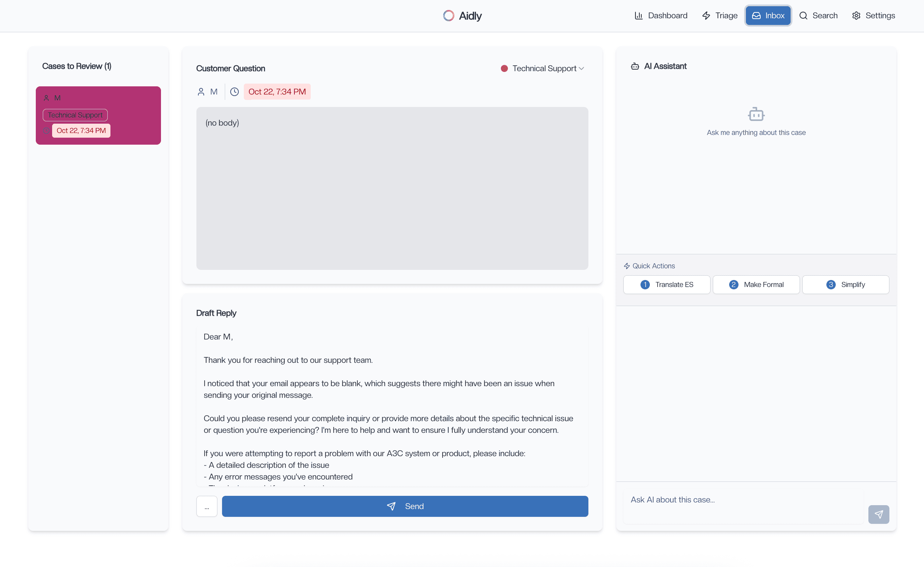The width and height of the screenshot is (924, 567).
Task: Click the customer person icon beside M
Action: click(201, 92)
